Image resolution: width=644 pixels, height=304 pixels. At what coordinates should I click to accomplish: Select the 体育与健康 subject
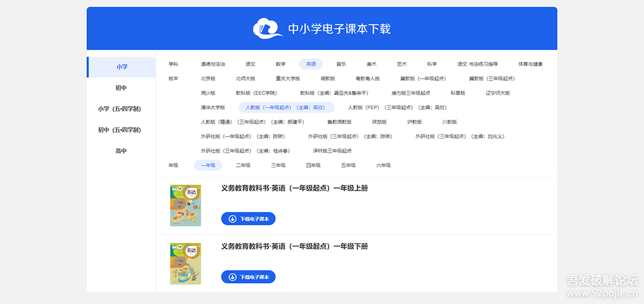click(x=530, y=64)
